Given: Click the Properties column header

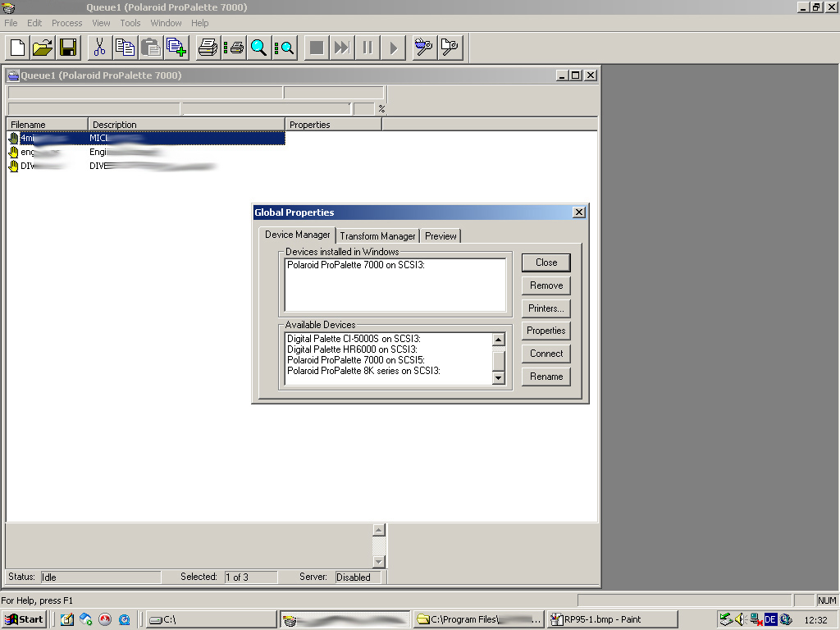Looking at the screenshot, I should pyautogui.click(x=333, y=125).
